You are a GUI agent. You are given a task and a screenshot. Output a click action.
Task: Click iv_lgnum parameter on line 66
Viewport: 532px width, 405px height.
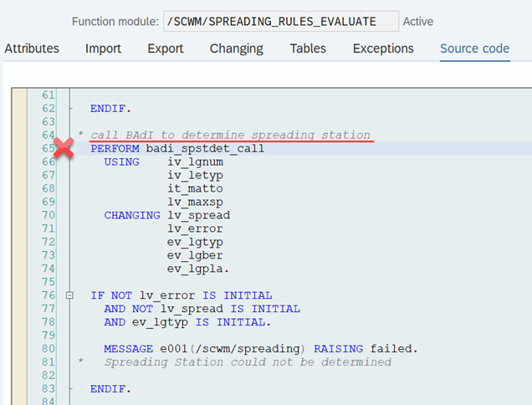click(x=196, y=162)
